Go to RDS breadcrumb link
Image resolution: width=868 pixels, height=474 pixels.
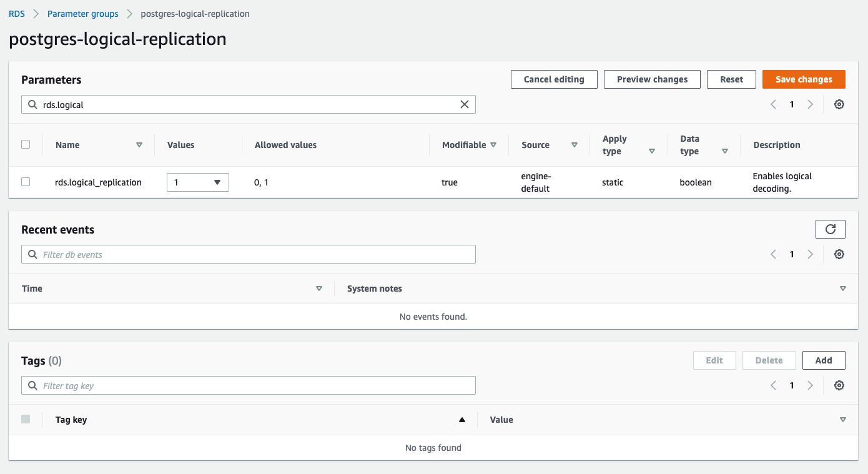tap(17, 14)
